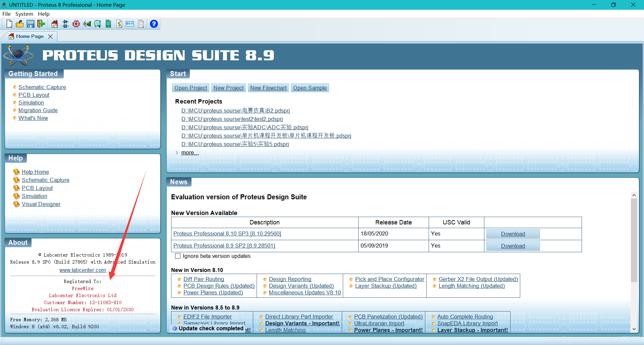644x345 pixels.
Task: Open Length Matching (Updated) link
Action: (472, 286)
